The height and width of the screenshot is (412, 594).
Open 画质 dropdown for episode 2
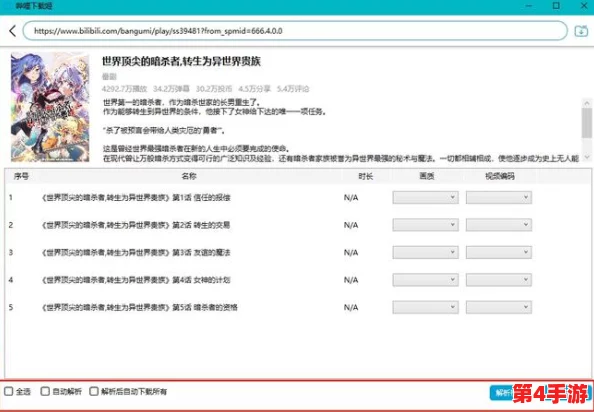pos(425,225)
